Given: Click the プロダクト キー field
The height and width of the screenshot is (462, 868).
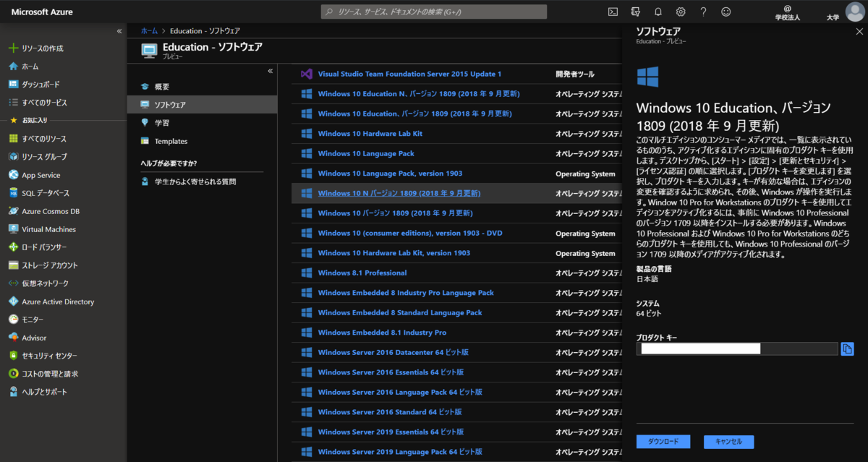Looking at the screenshot, I should click(x=737, y=348).
